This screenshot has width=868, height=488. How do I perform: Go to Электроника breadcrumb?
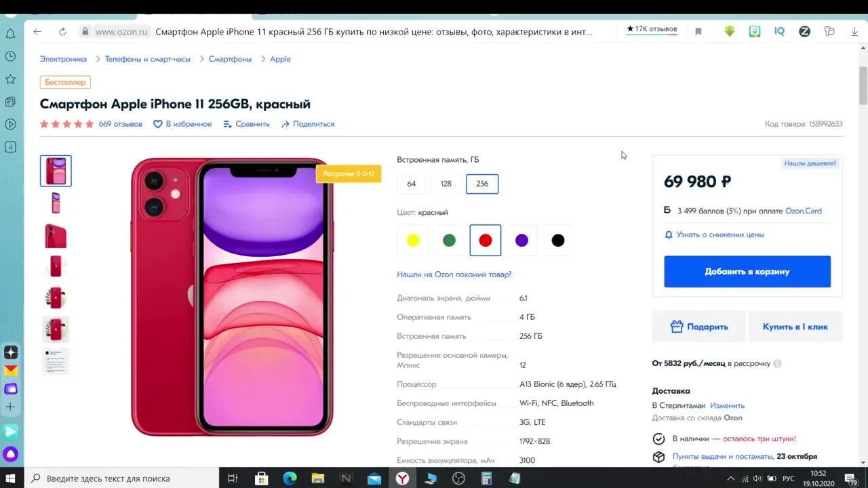coord(63,59)
